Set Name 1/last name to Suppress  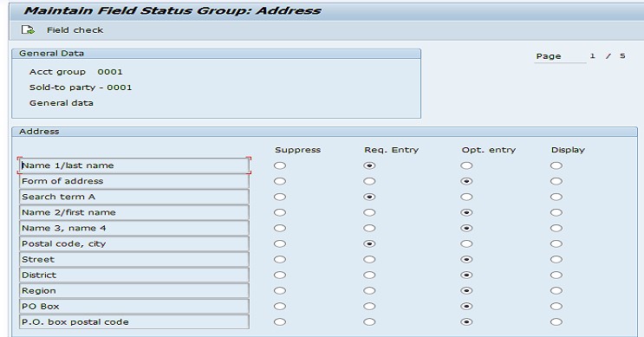[280, 165]
